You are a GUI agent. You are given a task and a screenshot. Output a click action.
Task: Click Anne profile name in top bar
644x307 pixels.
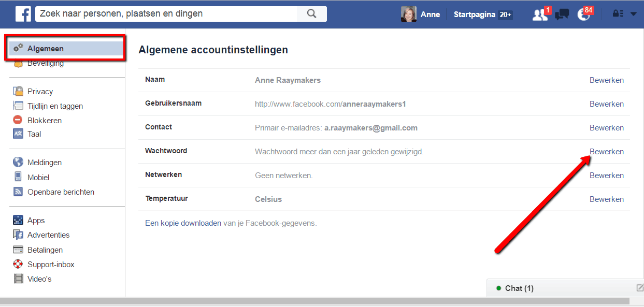click(x=430, y=14)
